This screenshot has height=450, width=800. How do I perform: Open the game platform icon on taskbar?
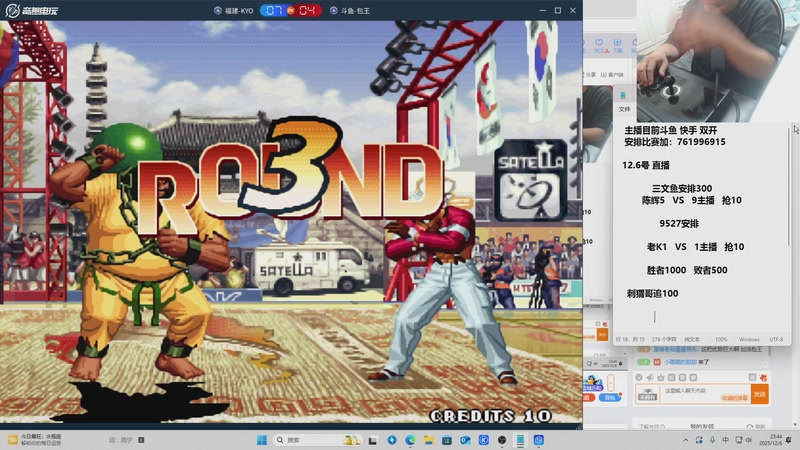pos(538,440)
